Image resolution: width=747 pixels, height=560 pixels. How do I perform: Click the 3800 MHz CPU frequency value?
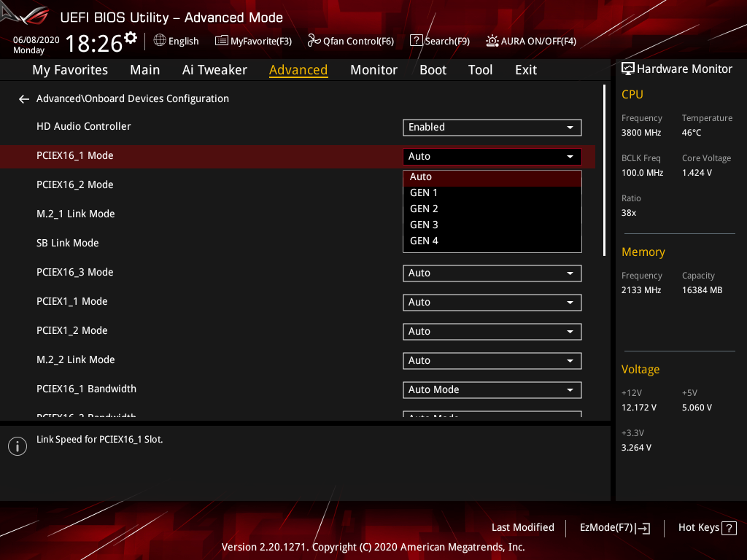(x=640, y=133)
